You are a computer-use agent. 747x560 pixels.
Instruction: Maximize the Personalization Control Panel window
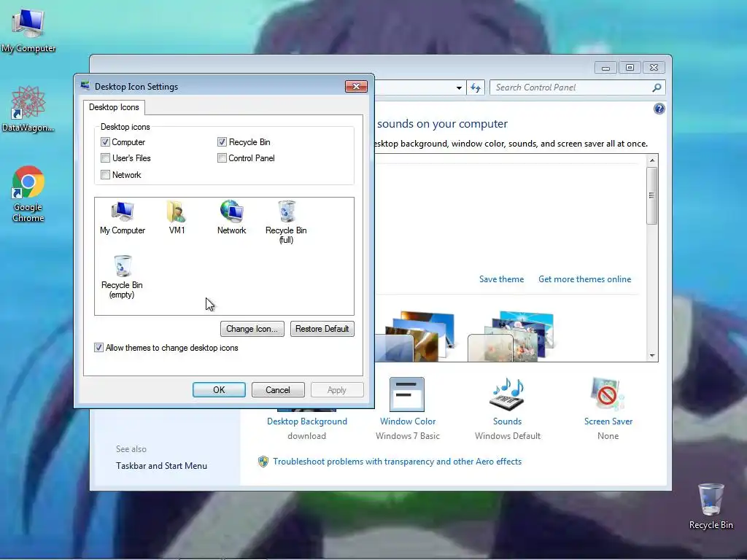coord(630,68)
